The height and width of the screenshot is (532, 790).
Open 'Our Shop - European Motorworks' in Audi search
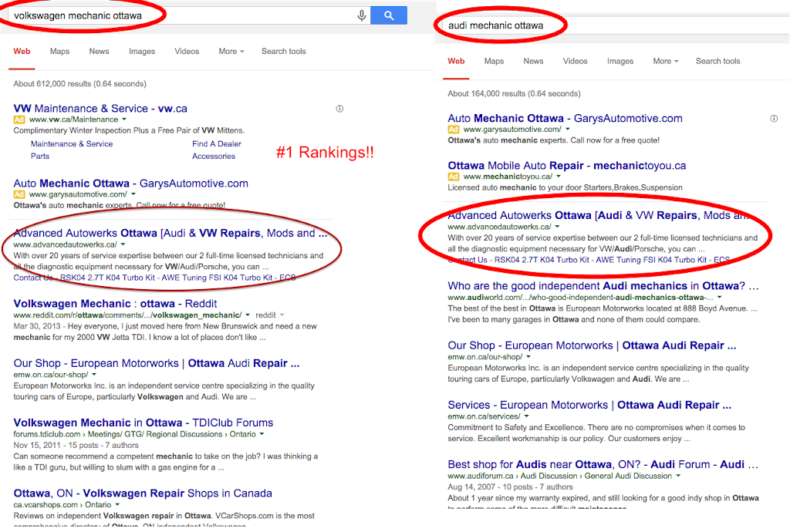tap(592, 345)
